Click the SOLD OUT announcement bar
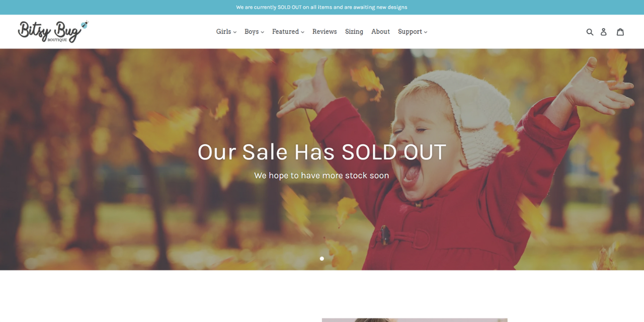Viewport: 644px width, 322px height. 322,7
